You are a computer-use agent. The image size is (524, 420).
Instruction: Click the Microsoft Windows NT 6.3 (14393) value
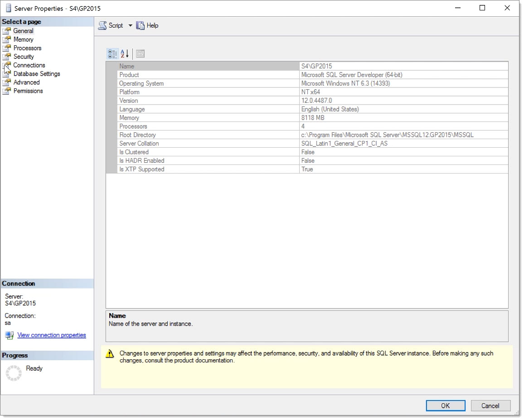click(345, 83)
